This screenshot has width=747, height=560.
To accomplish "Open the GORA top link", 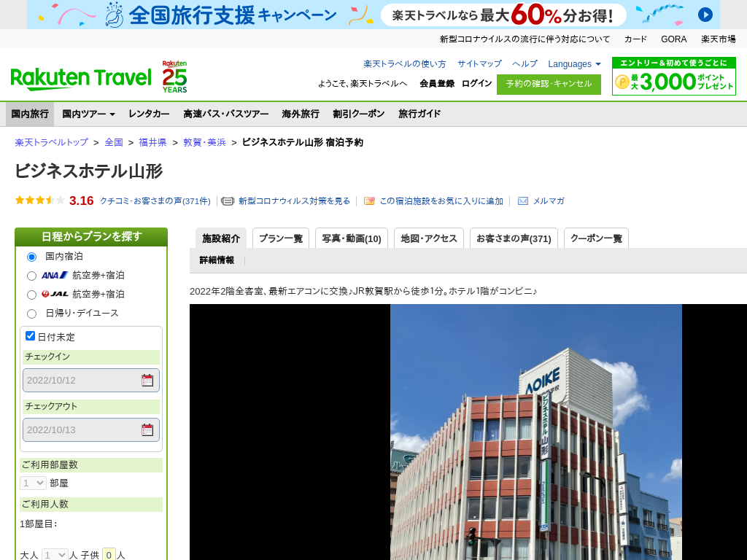I will (673, 39).
